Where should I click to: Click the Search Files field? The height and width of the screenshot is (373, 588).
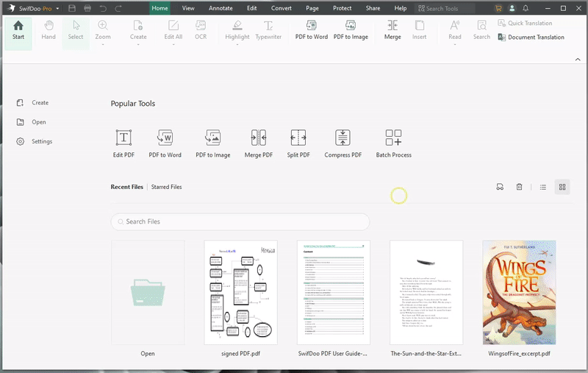tap(240, 221)
